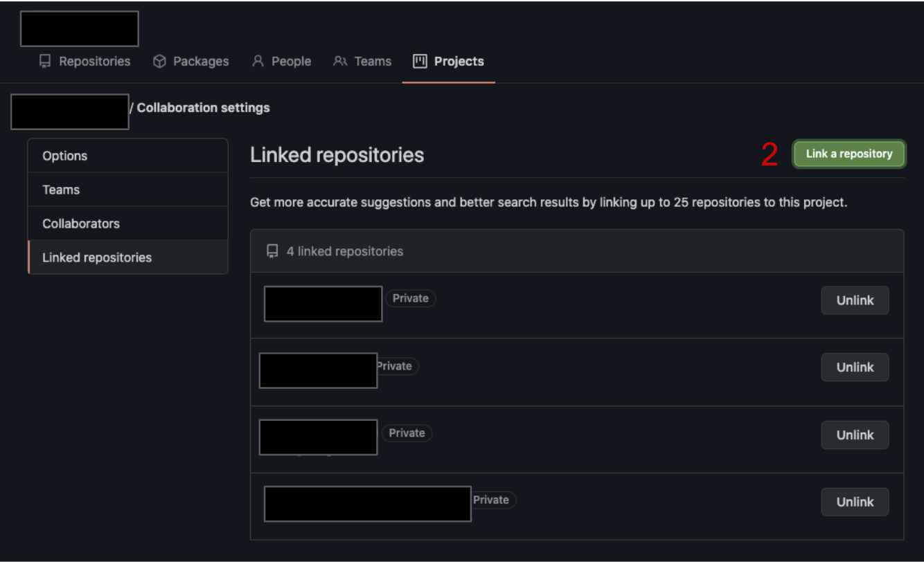Open the first redacted repository link

point(323,304)
